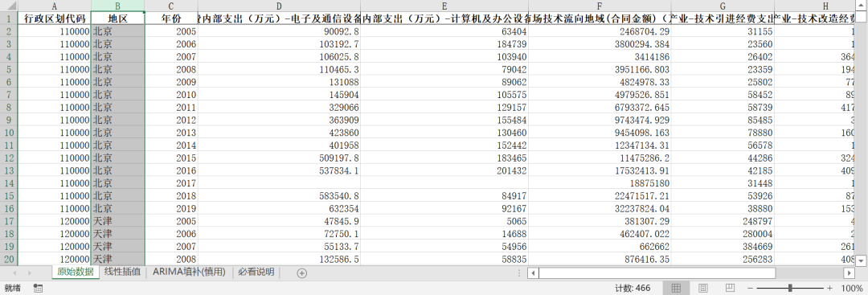Click cell with value 18875180
The image size is (868, 295).
600,182
